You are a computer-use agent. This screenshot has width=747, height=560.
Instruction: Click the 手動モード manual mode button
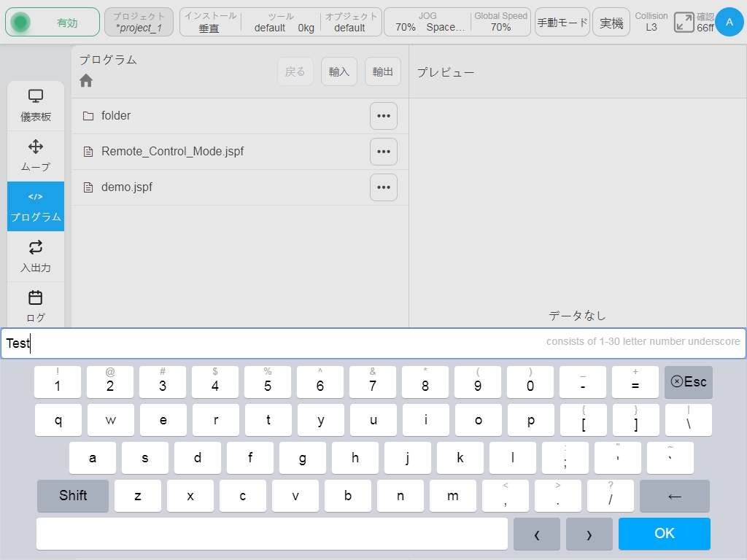coord(562,22)
